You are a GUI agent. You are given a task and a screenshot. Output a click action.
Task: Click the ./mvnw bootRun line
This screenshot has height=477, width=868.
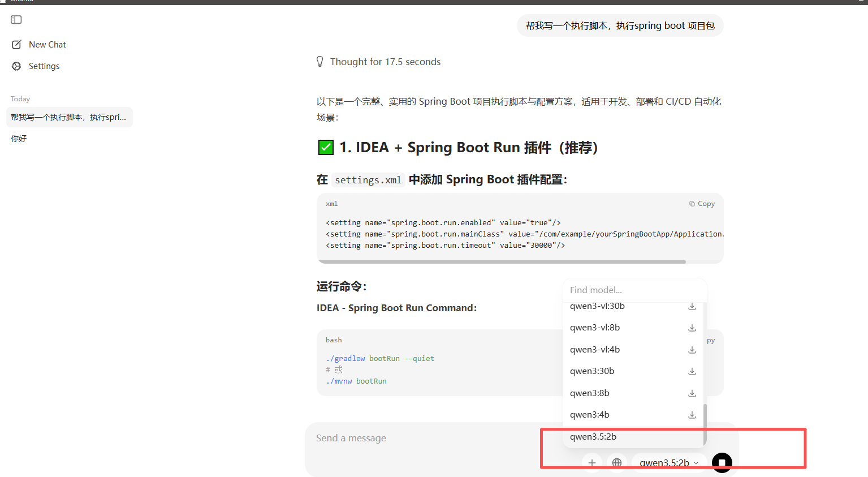356,381
